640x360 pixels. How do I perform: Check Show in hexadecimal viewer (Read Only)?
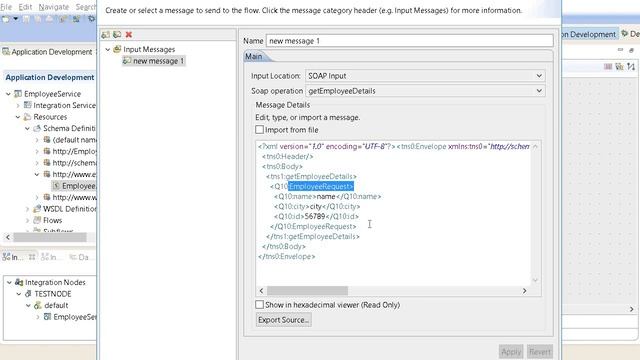[259, 304]
